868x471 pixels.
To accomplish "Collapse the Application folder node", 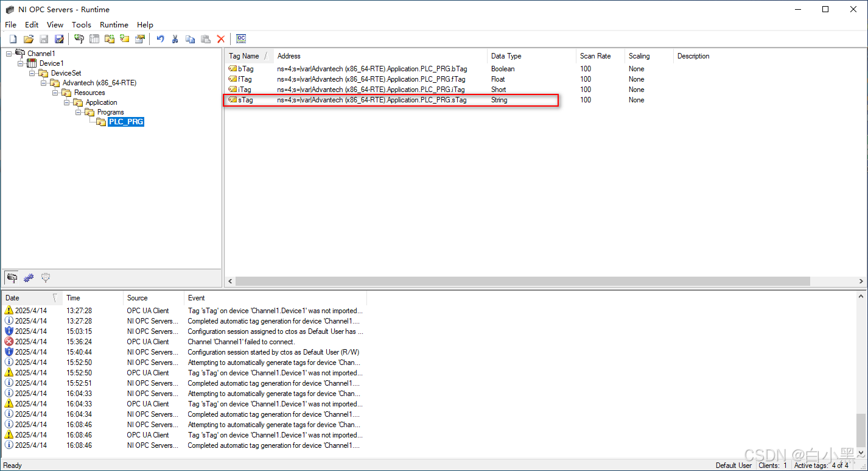I will click(67, 102).
